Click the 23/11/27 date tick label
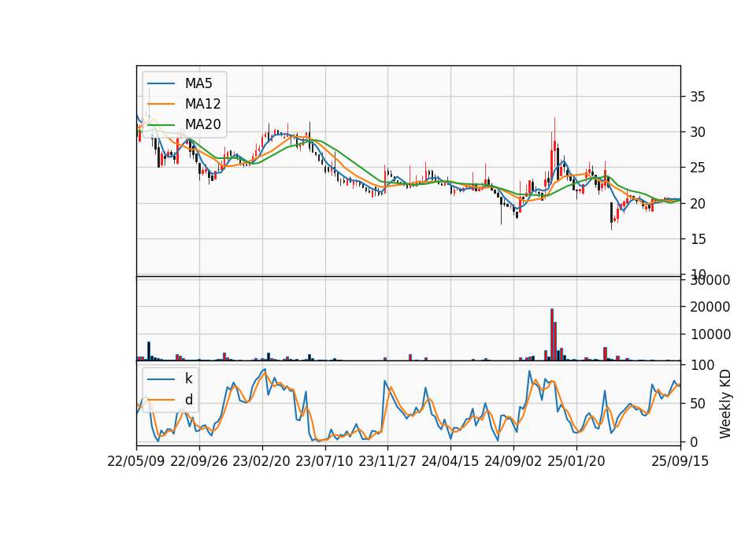 click(x=387, y=461)
